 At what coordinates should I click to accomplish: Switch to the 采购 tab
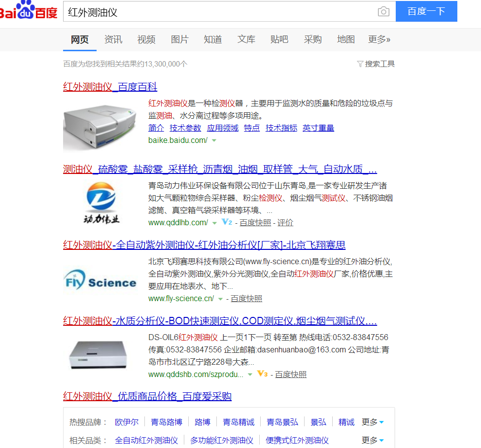tap(313, 39)
